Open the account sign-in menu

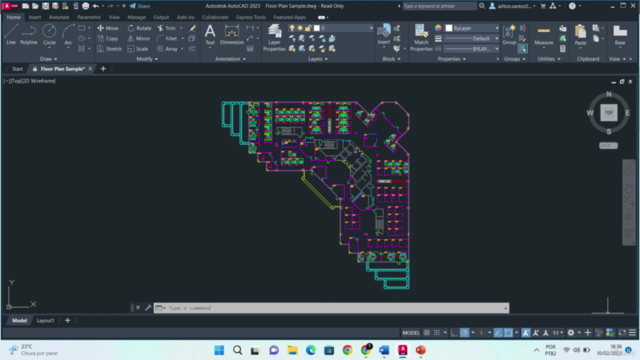click(513, 6)
